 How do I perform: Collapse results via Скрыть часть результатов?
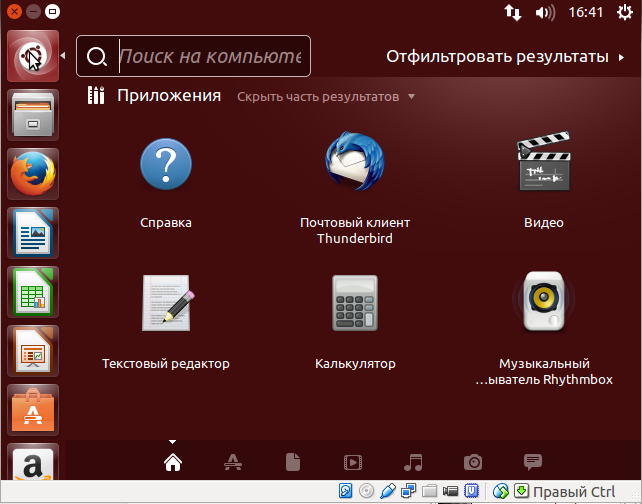[326, 97]
